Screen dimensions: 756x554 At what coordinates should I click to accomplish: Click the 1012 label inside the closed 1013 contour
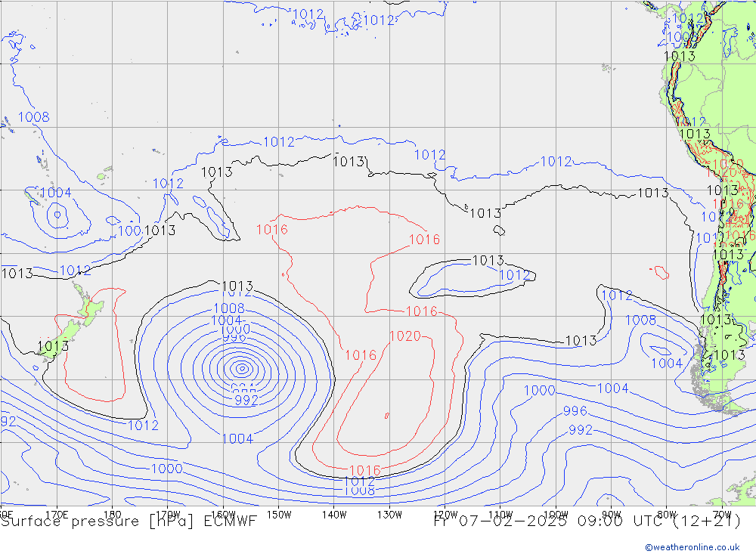coord(514,275)
